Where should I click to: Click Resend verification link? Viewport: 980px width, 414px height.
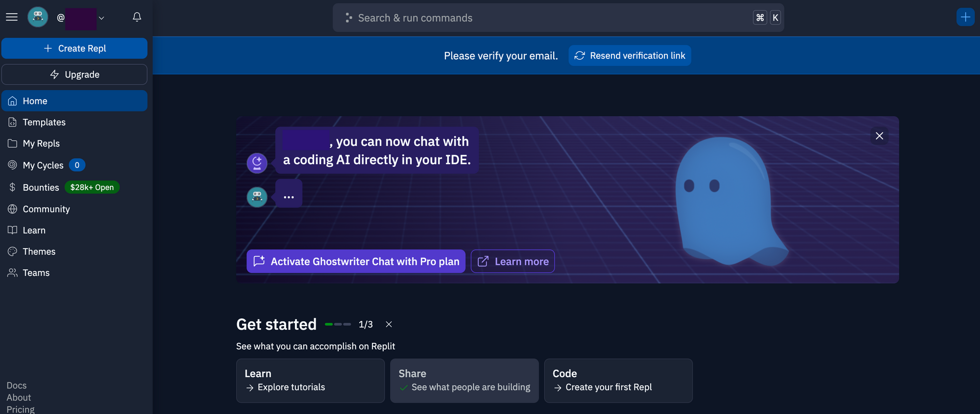pos(630,55)
